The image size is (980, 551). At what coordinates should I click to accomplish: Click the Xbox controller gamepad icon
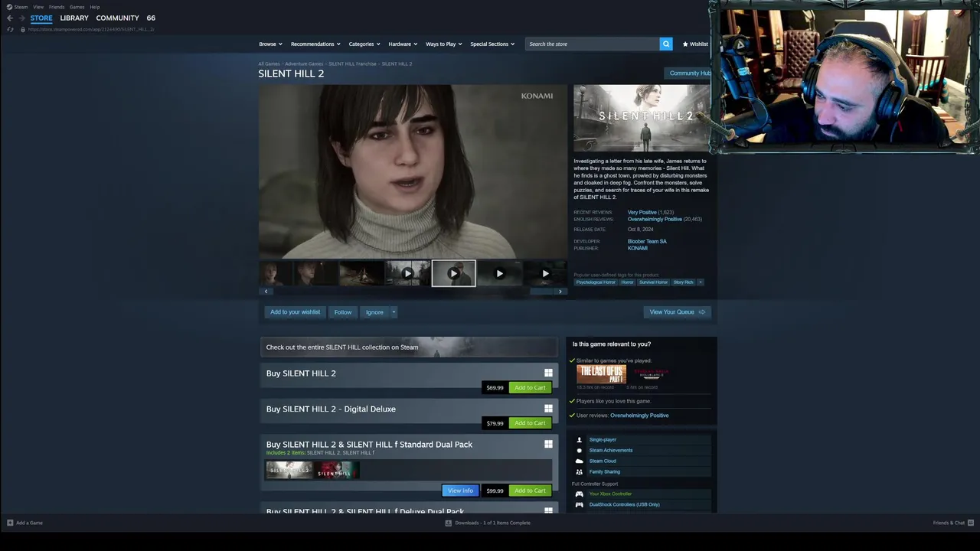pyautogui.click(x=579, y=494)
